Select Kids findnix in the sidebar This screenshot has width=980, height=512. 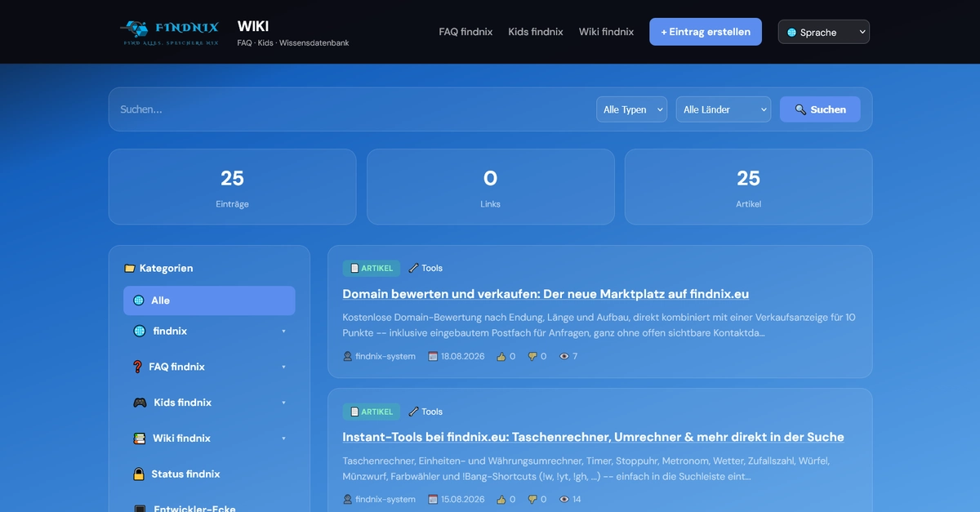pos(209,403)
